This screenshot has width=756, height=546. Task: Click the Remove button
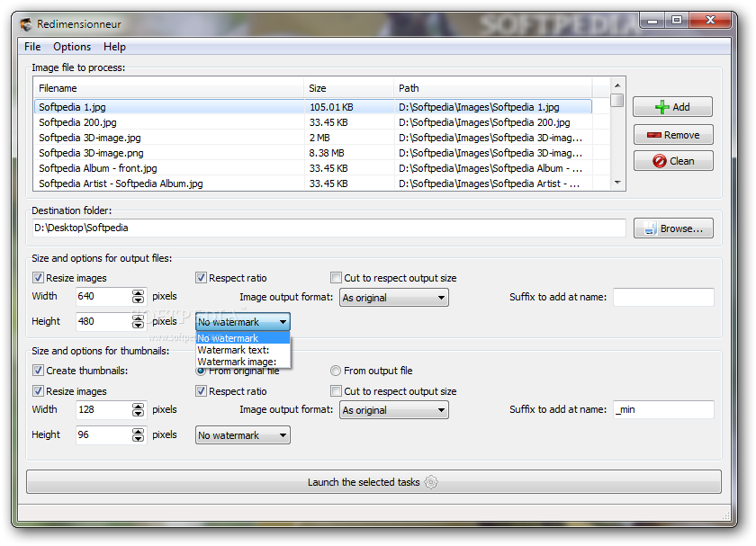pos(672,135)
